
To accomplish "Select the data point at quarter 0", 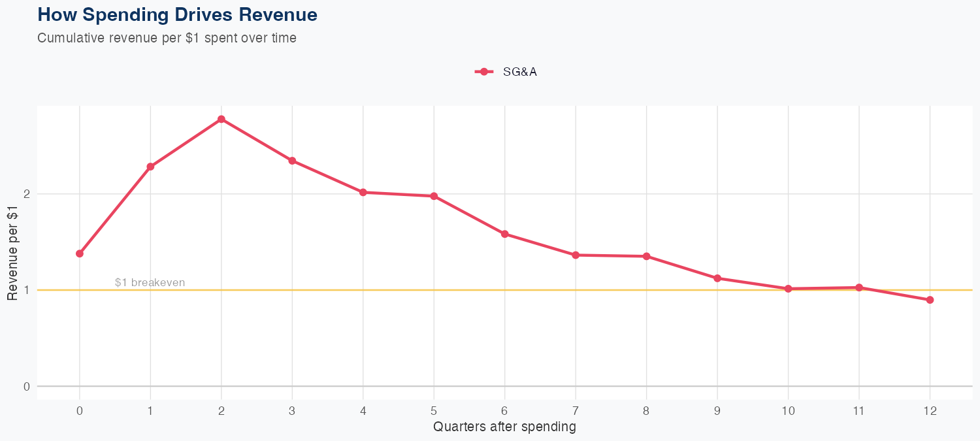I will [80, 253].
